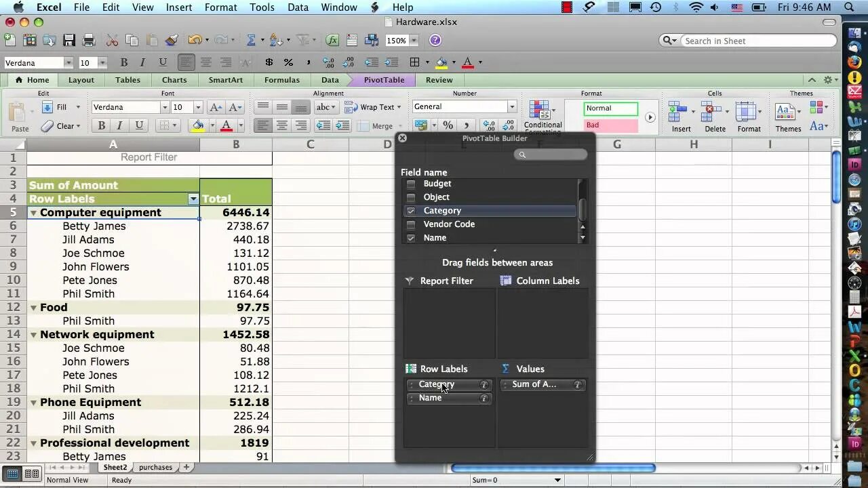Image resolution: width=868 pixels, height=488 pixels.
Task: Apply the Normal cell style
Action: click(x=611, y=108)
